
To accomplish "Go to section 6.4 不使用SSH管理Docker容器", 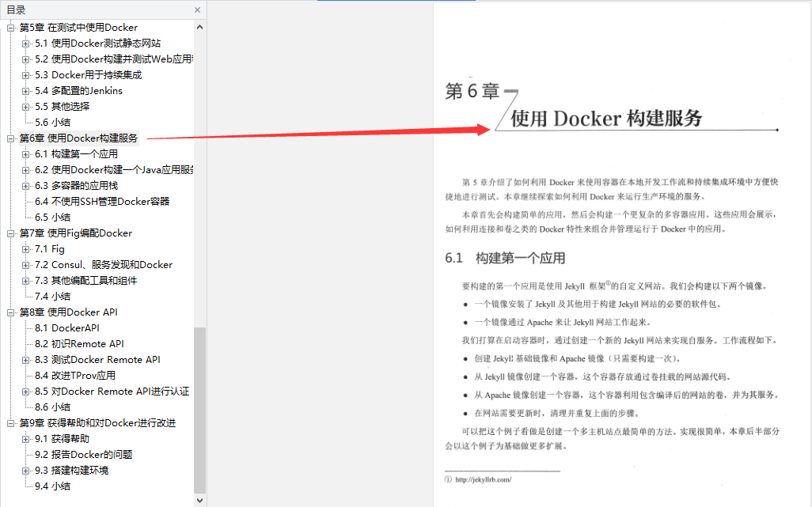I will tap(102, 201).
